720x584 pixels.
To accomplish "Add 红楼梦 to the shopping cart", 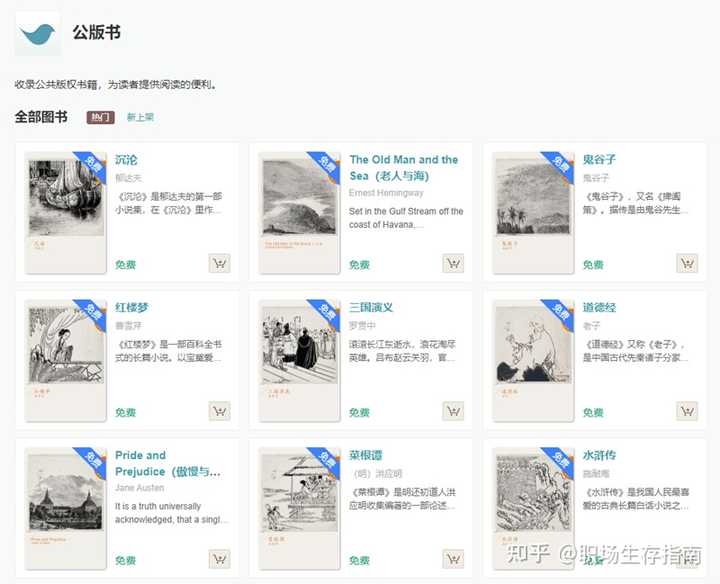I will 219,411.
